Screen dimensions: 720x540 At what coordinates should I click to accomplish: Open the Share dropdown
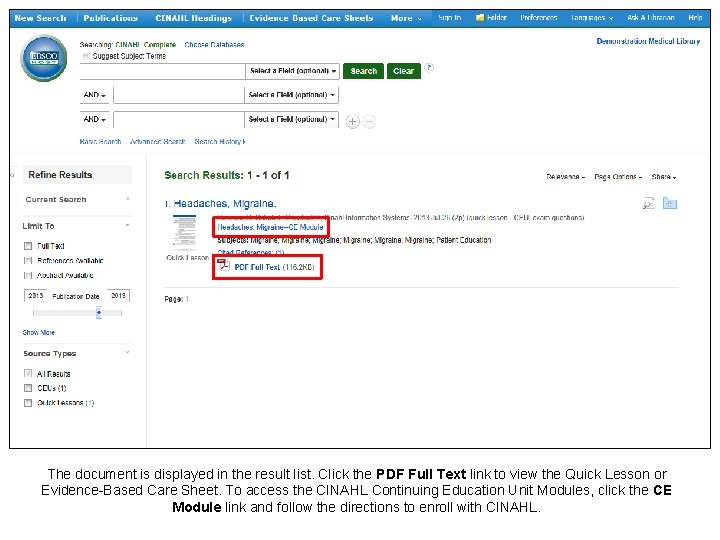pyautogui.click(x=664, y=177)
